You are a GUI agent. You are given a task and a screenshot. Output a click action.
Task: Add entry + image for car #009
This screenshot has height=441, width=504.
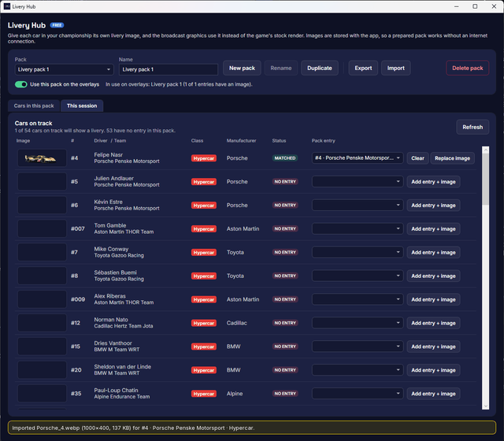pyautogui.click(x=433, y=299)
